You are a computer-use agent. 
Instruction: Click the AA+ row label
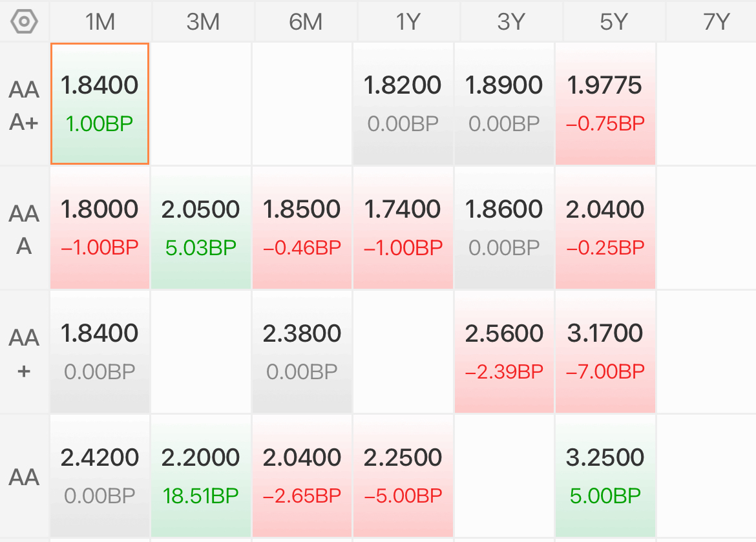pos(24,353)
